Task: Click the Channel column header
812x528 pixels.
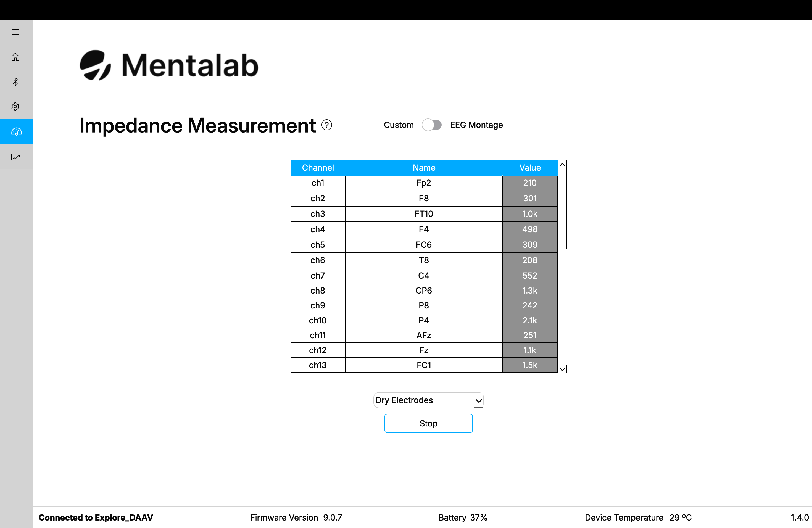Action: (318, 167)
